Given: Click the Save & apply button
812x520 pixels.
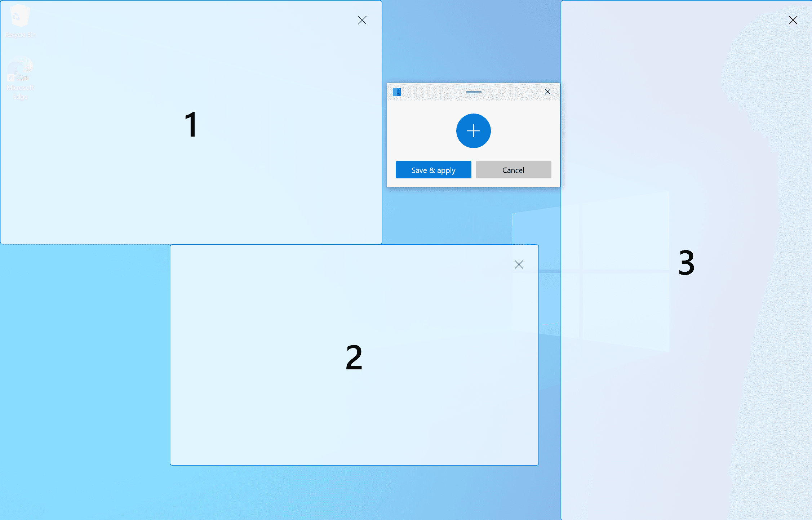Looking at the screenshot, I should coord(433,170).
